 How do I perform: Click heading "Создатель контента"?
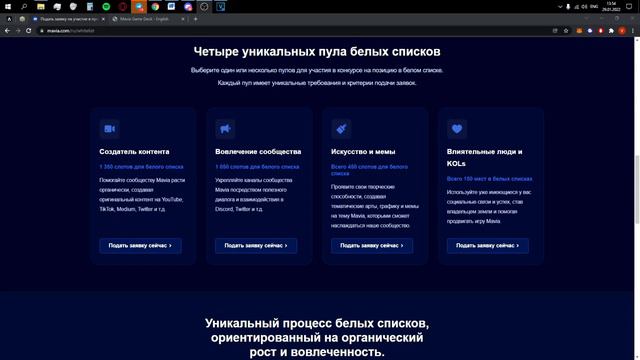point(134,151)
